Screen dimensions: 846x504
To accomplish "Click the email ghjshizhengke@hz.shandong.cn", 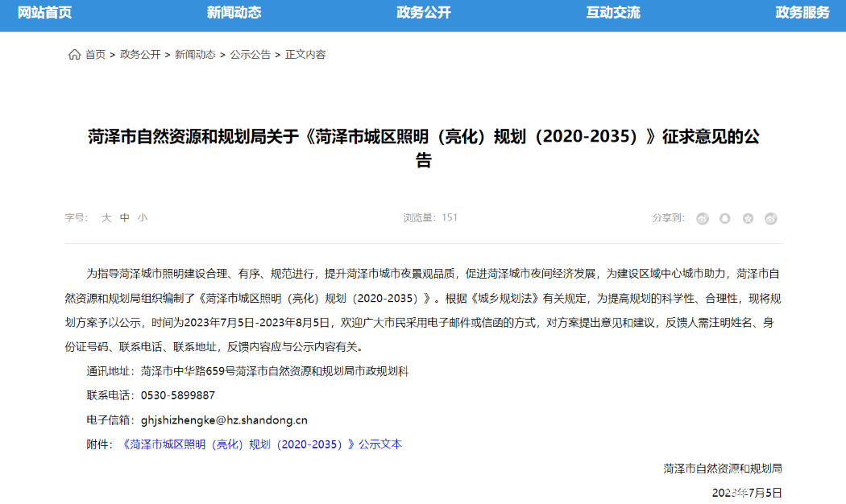I will coord(224,420).
